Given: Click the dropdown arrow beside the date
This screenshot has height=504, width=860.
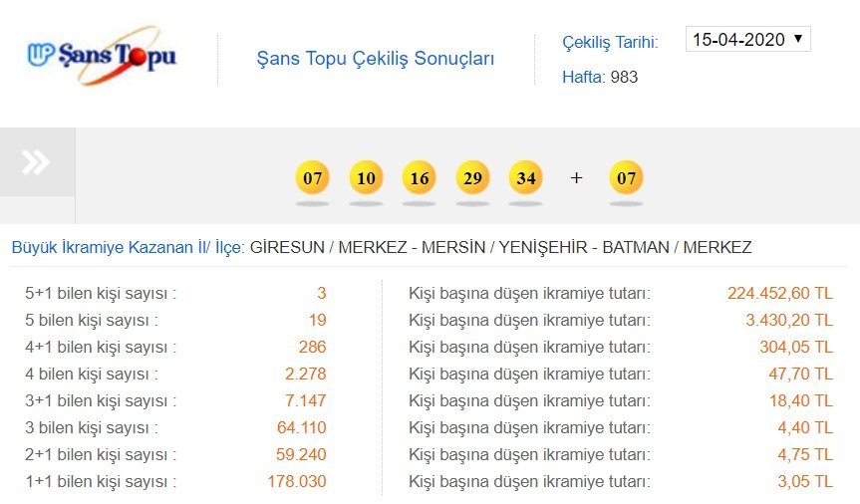Looking at the screenshot, I should coord(798,39).
